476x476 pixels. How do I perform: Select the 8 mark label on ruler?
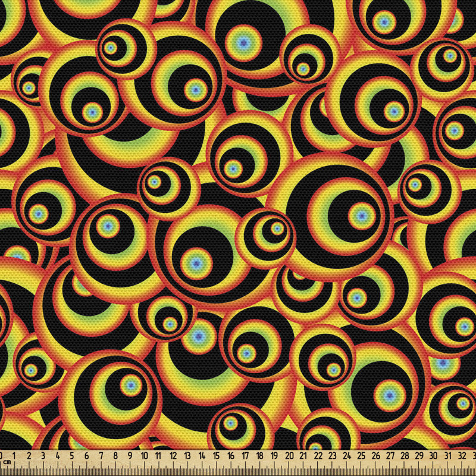click(x=115, y=456)
